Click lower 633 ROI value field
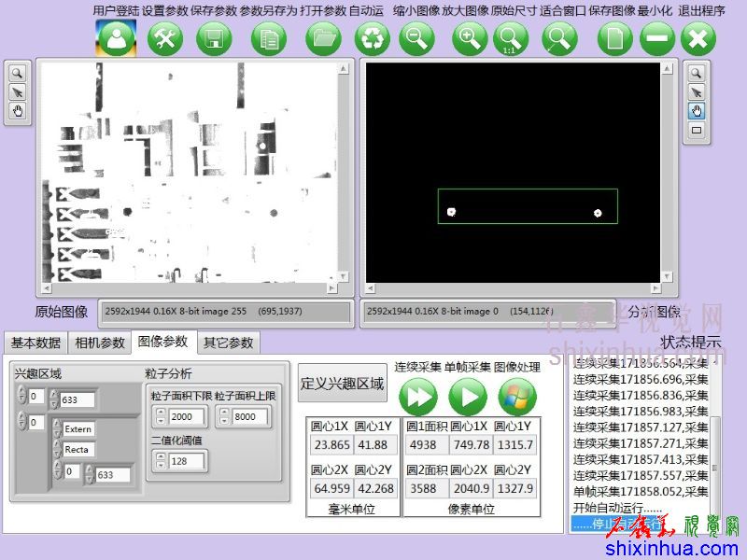The height and width of the screenshot is (560, 747). point(112,475)
